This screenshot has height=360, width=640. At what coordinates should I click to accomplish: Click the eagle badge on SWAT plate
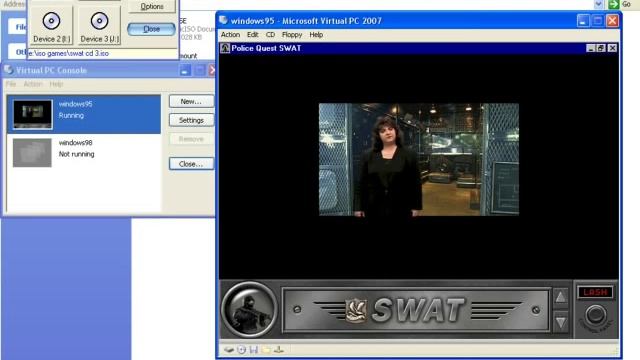[x=356, y=311]
